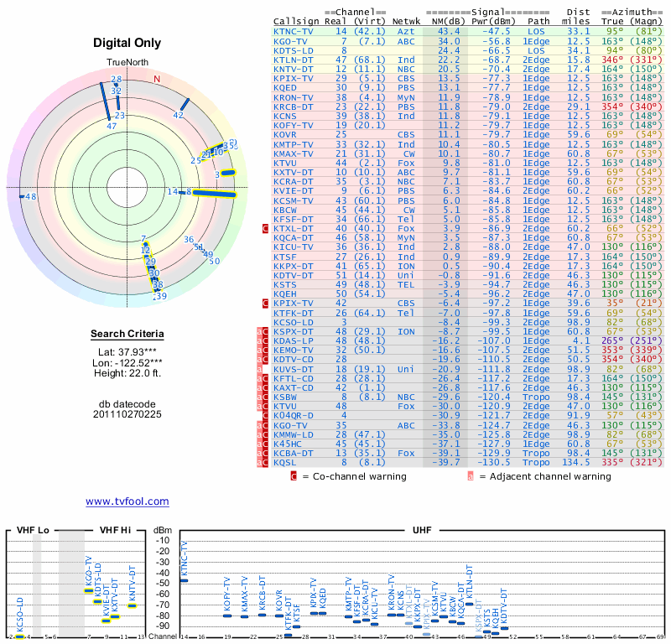Image resolution: width=671 pixels, height=644 pixels.
Task: Click the Pwr(dBm) column header
Action: (493, 22)
